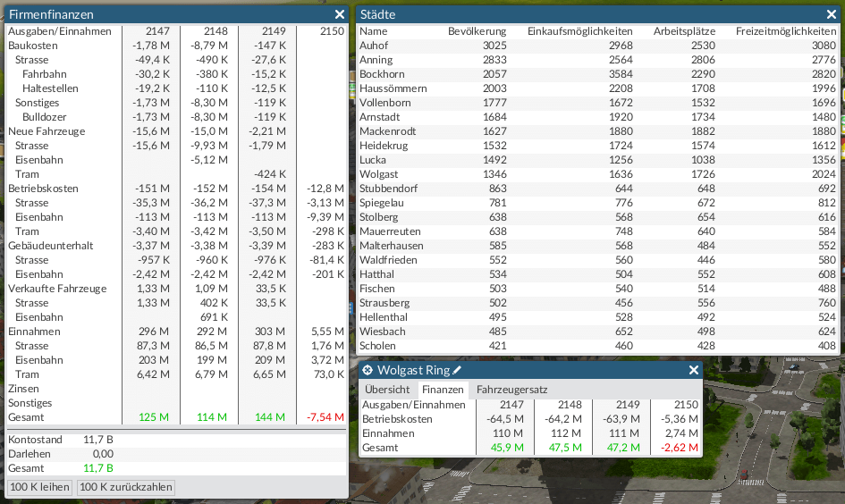845x504 pixels.
Task: Select Fischen in the city list
Action: 597,288
